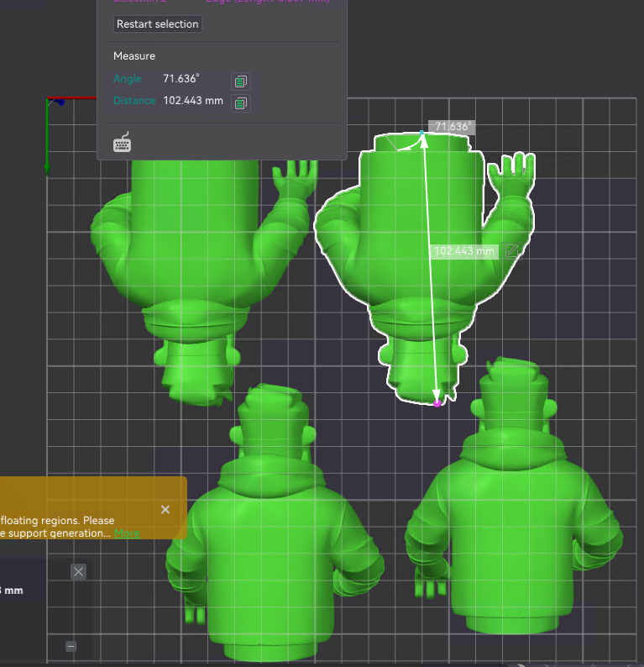Copy the Distance value to clipboard
644x667 pixels.
point(241,103)
